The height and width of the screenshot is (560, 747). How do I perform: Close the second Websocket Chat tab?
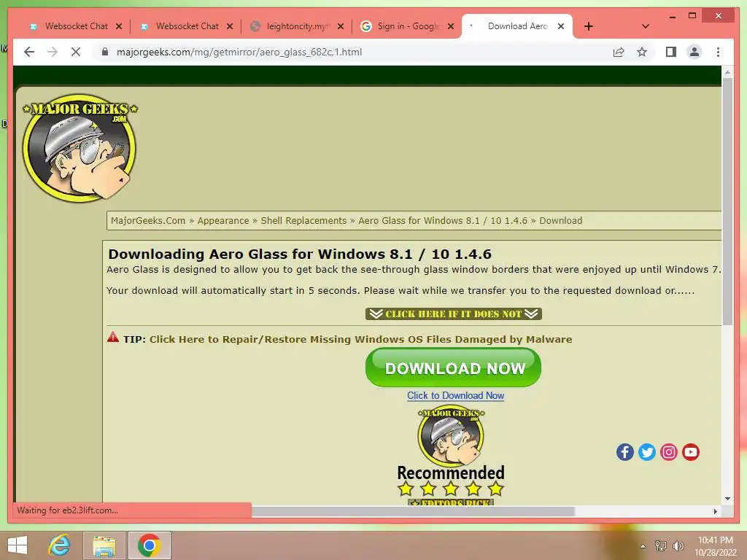230,26
